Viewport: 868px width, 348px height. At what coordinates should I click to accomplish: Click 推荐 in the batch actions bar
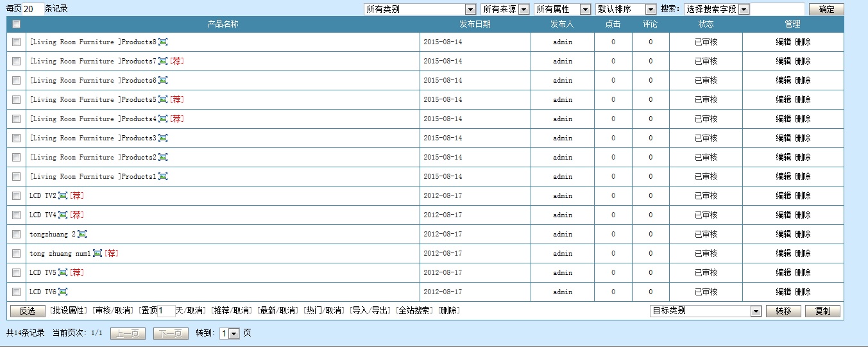click(222, 311)
